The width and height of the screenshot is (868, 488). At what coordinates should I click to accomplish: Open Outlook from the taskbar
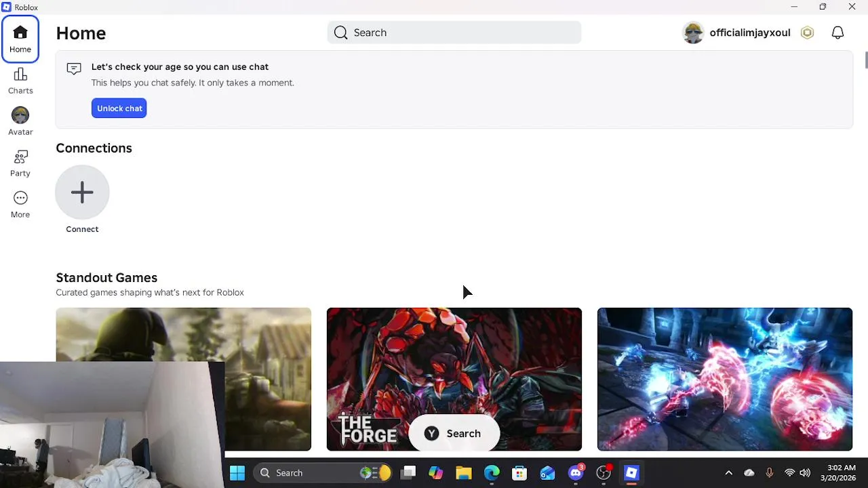point(547,473)
